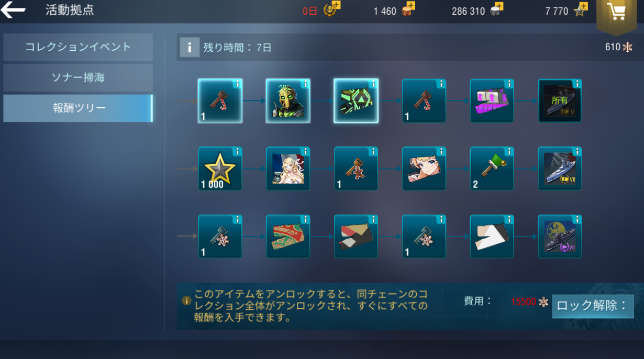Open the 残り時間 info icon

190,47
